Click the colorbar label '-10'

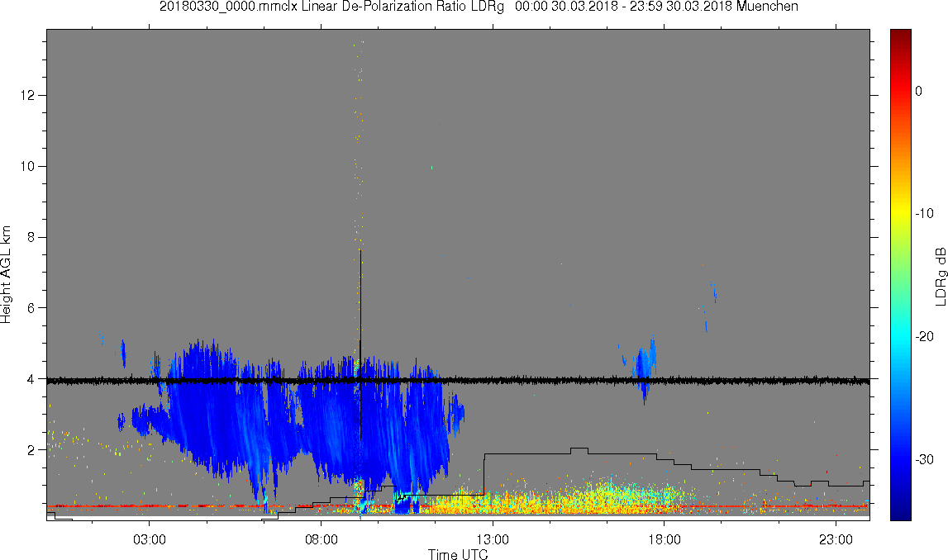pos(924,213)
